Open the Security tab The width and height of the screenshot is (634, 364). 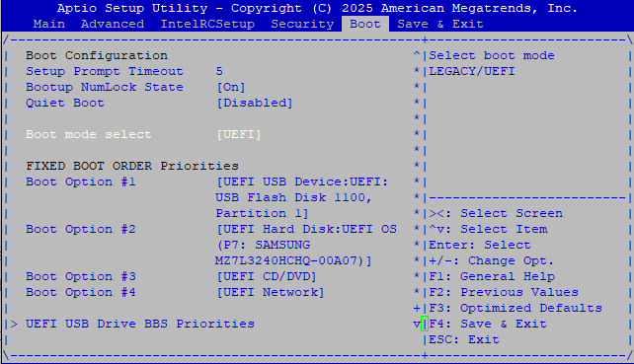coord(302,24)
